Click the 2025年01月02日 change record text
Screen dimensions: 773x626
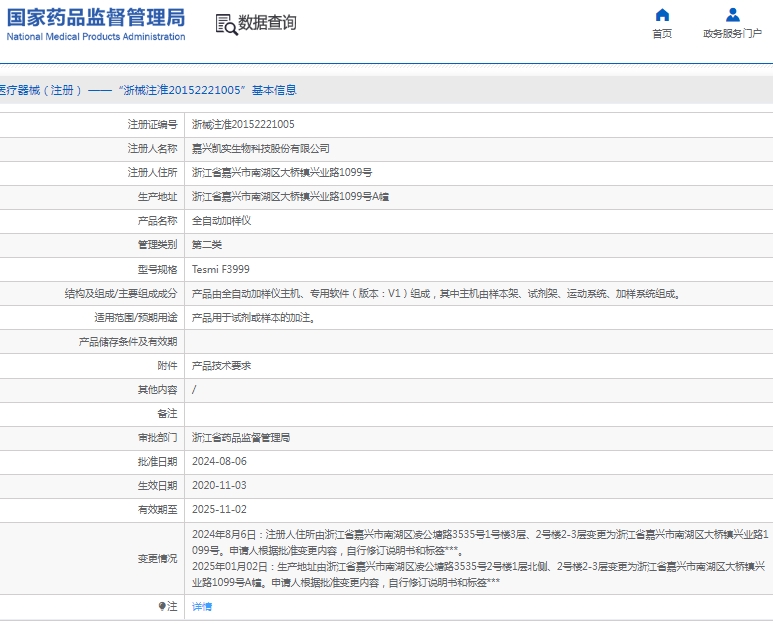(x=478, y=574)
